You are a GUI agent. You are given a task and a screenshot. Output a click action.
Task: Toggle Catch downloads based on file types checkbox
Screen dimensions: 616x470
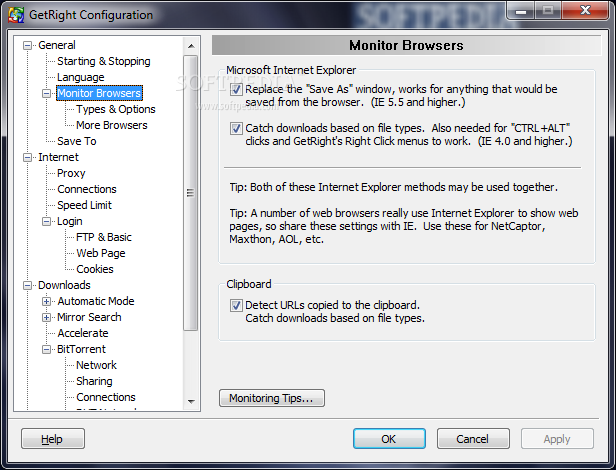236,129
